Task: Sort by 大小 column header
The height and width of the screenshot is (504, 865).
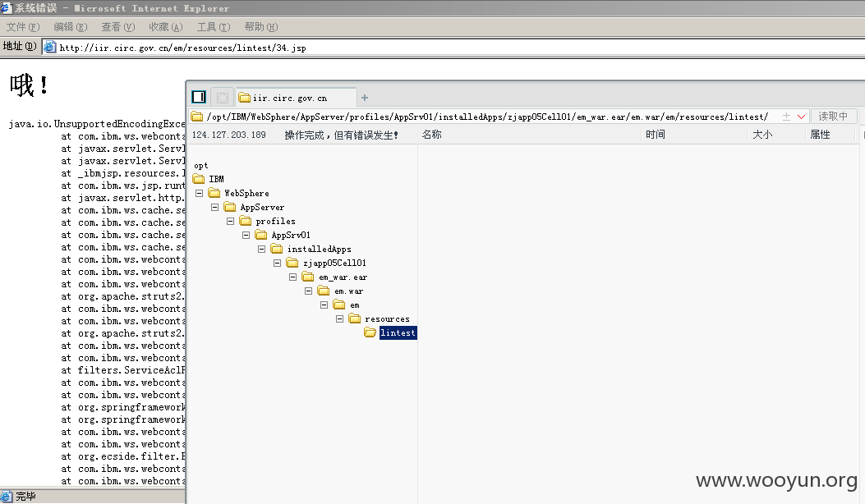Action: 762,135
